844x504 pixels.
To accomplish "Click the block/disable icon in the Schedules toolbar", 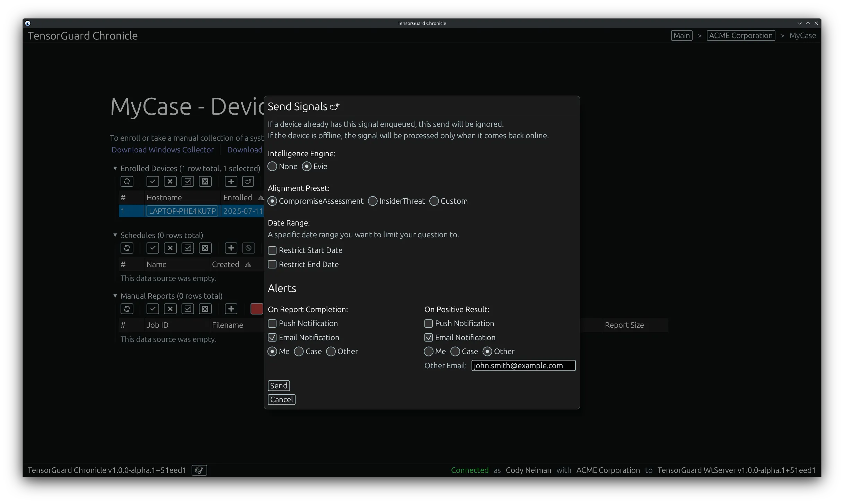I will coord(248,248).
